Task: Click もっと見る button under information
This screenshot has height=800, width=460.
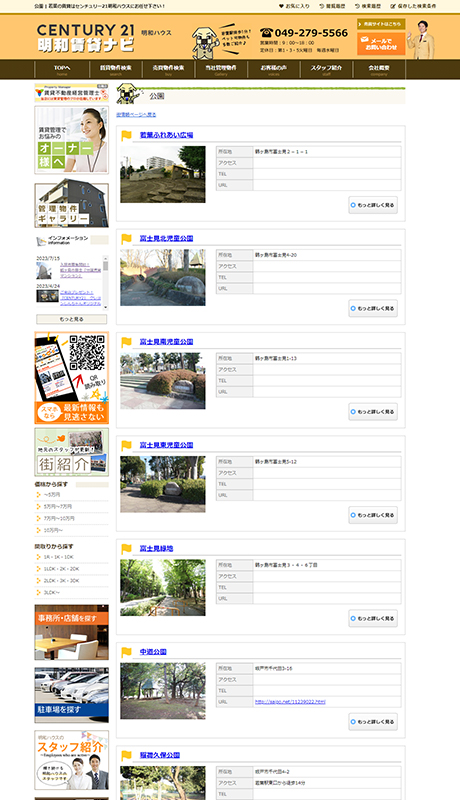Action: (71, 319)
